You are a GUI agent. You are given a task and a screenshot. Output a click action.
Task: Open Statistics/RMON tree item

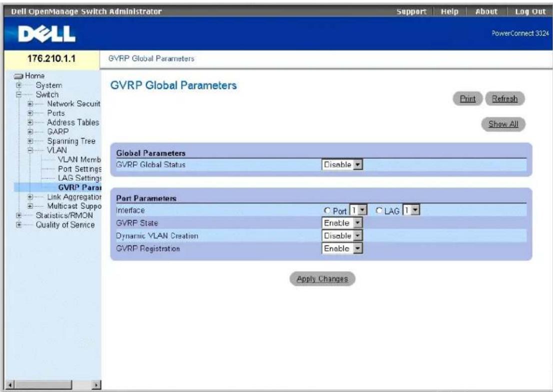64,215
